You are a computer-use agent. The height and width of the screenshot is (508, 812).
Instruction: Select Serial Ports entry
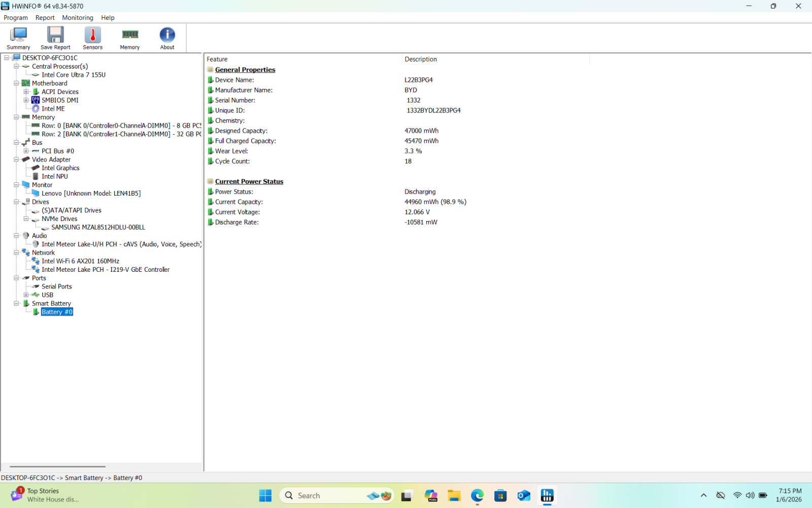(57, 287)
